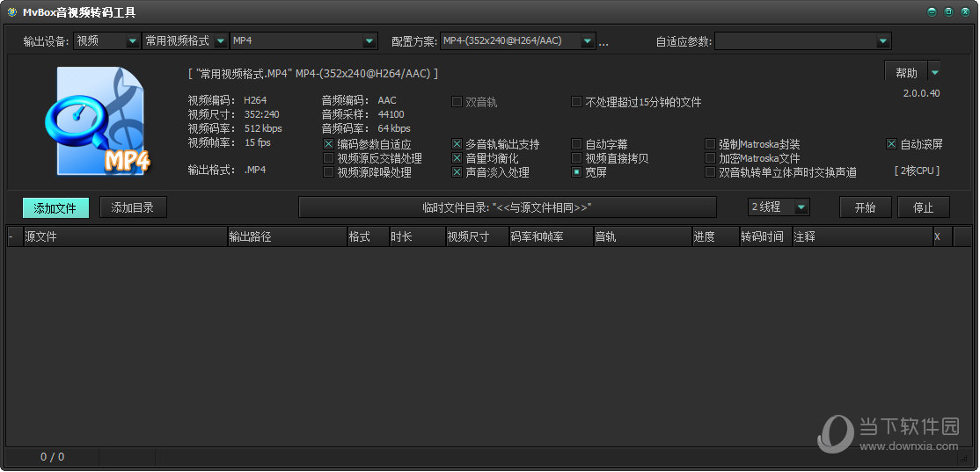Image resolution: width=980 pixels, height=472 pixels.
Task: Enable 强制Matroska封装 checkbox
Action: (710, 144)
